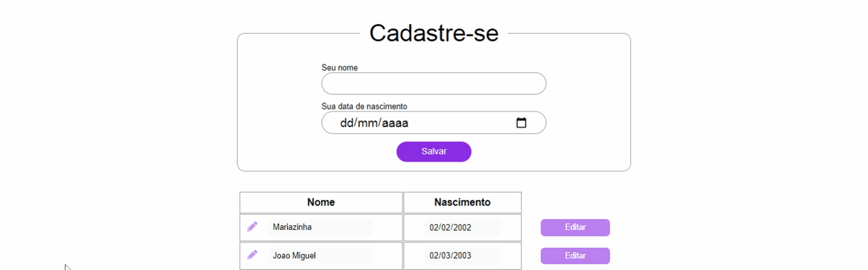
Task: Select the dd day segment of birth date
Action: [347, 123]
